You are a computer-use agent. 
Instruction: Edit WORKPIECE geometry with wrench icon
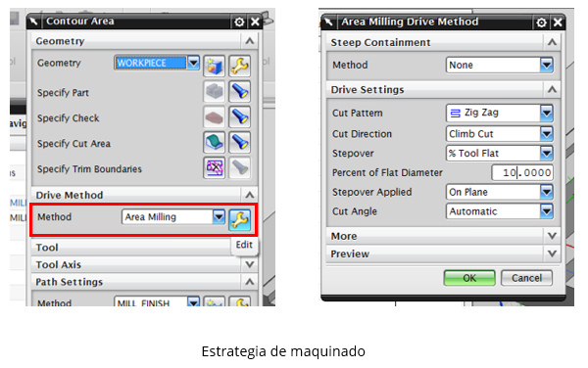click(240, 66)
